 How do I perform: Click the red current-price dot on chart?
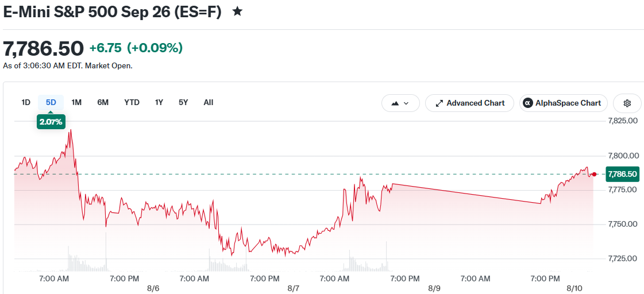coord(594,174)
